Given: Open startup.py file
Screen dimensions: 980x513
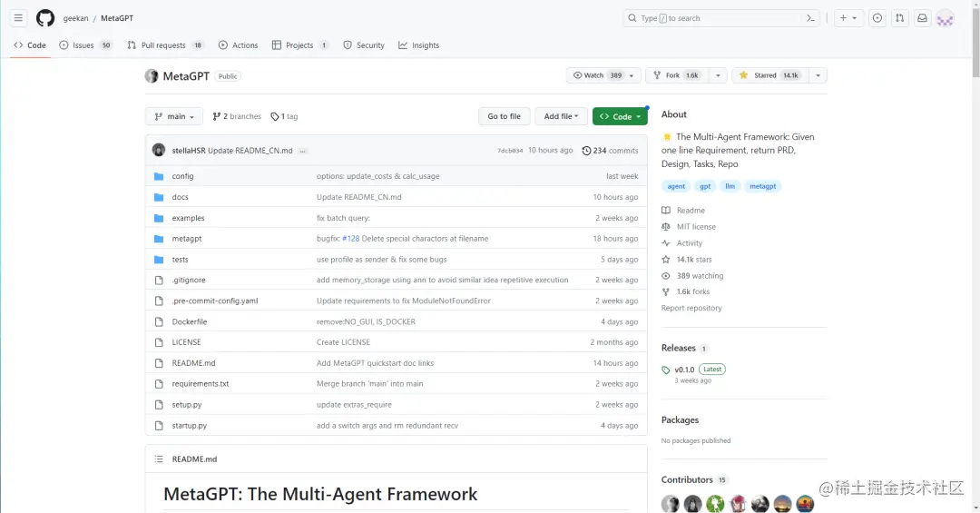Looking at the screenshot, I should point(190,426).
